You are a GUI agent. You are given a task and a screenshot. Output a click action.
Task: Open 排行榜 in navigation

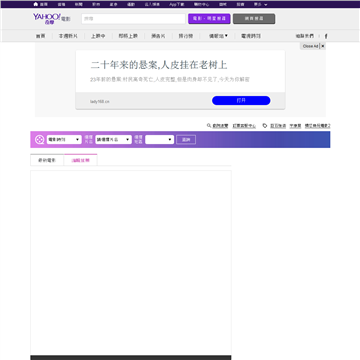186,36
